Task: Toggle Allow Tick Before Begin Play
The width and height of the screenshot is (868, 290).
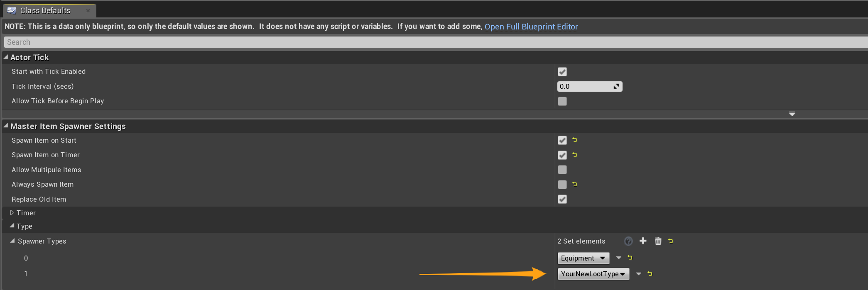Action: pyautogui.click(x=562, y=101)
